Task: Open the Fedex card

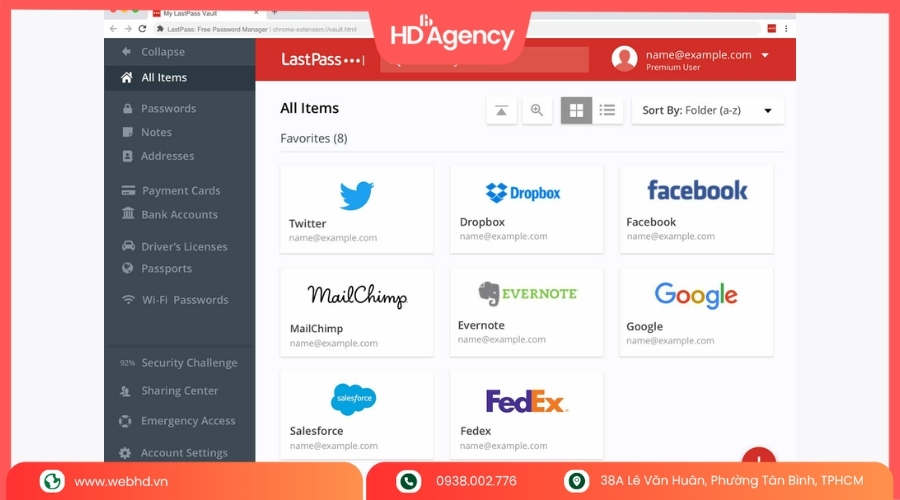Action: point(526,415)
